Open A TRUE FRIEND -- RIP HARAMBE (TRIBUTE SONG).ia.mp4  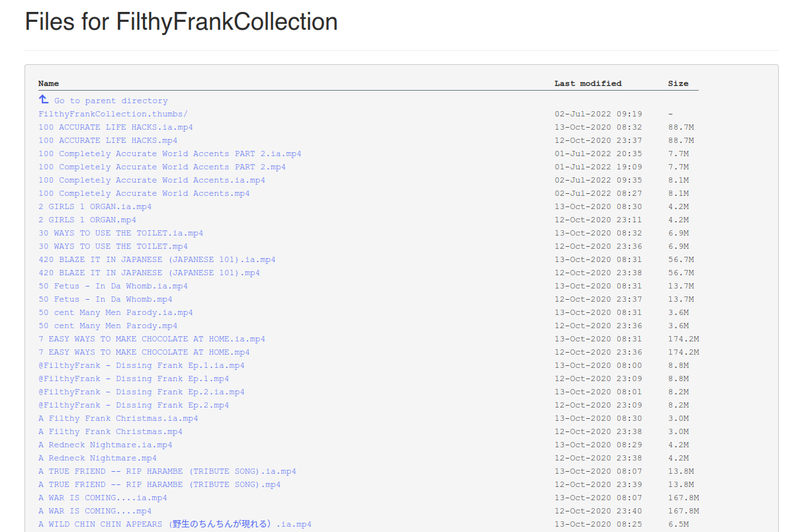tap(167, 471)
